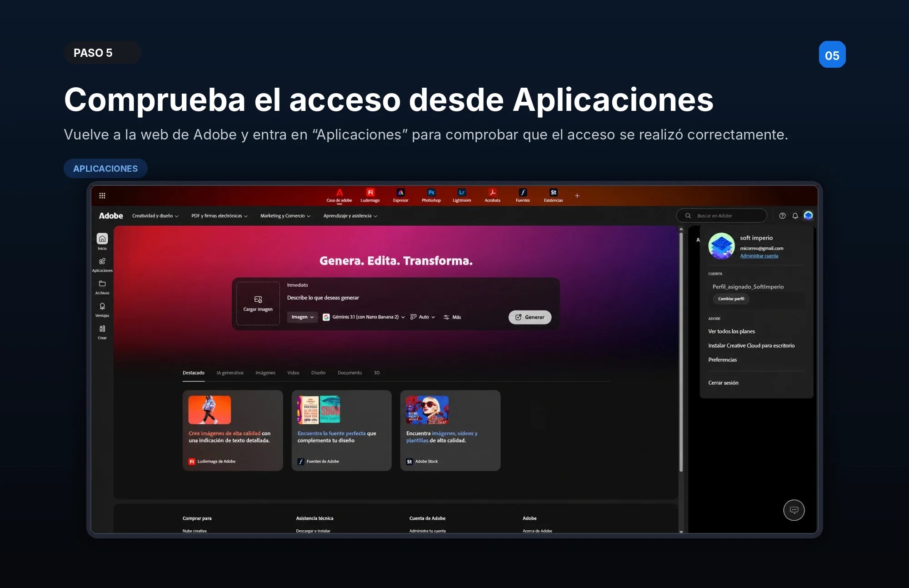Screen dimensions: 909x588
Task: Open the Adobe Stock card
Action: tap(450, 430)
